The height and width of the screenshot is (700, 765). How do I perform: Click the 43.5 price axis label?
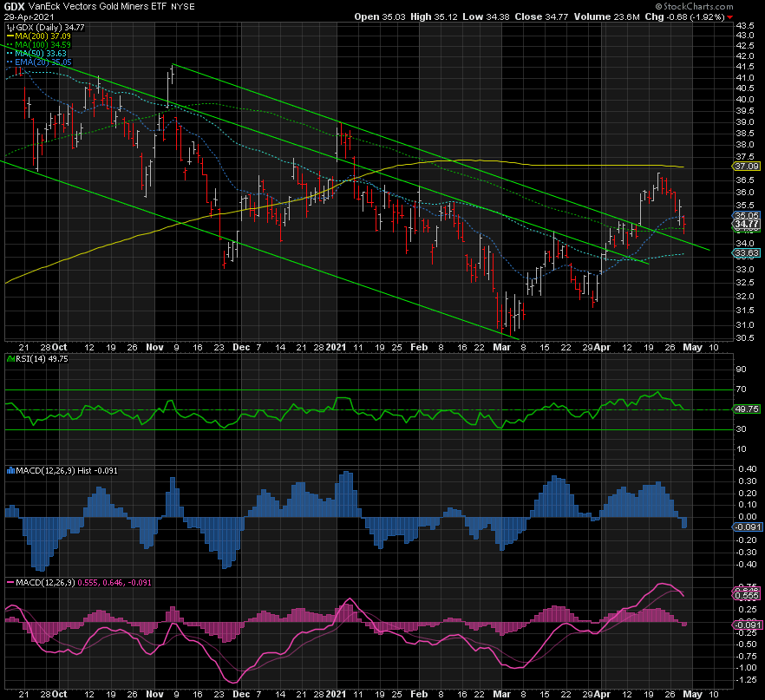(744, 25)
